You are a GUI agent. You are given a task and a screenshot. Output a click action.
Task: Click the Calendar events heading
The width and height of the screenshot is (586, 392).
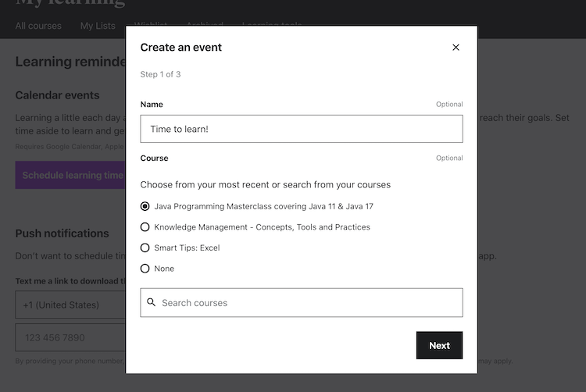coord(57,95)
